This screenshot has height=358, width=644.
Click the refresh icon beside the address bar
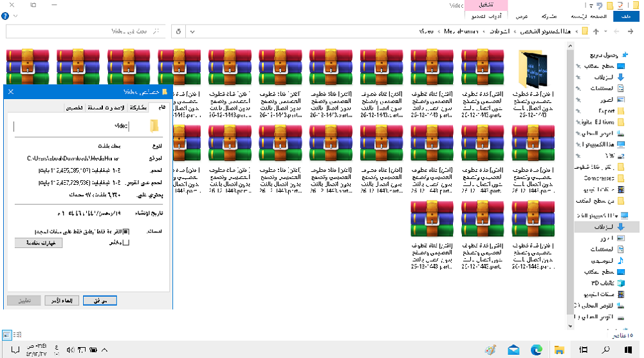click(178, 31)
